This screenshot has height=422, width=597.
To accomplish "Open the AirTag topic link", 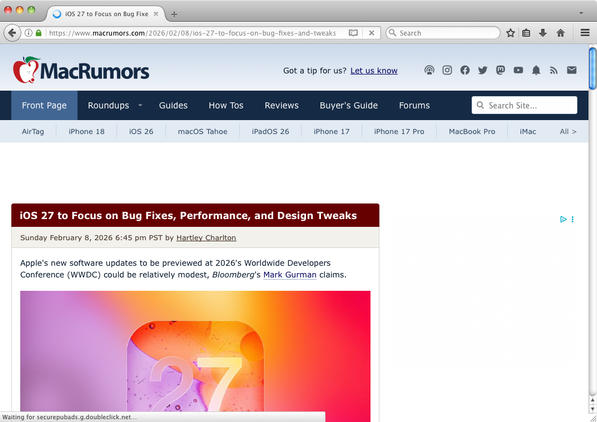I will [33, 131].
